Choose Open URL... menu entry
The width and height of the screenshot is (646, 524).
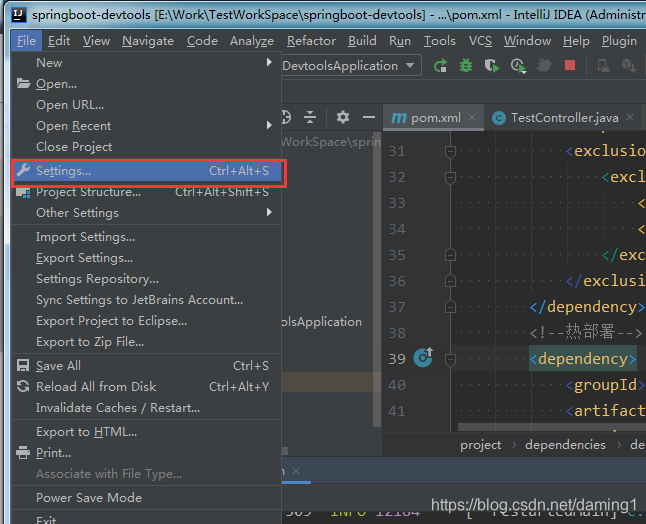[x=146, y=105]
